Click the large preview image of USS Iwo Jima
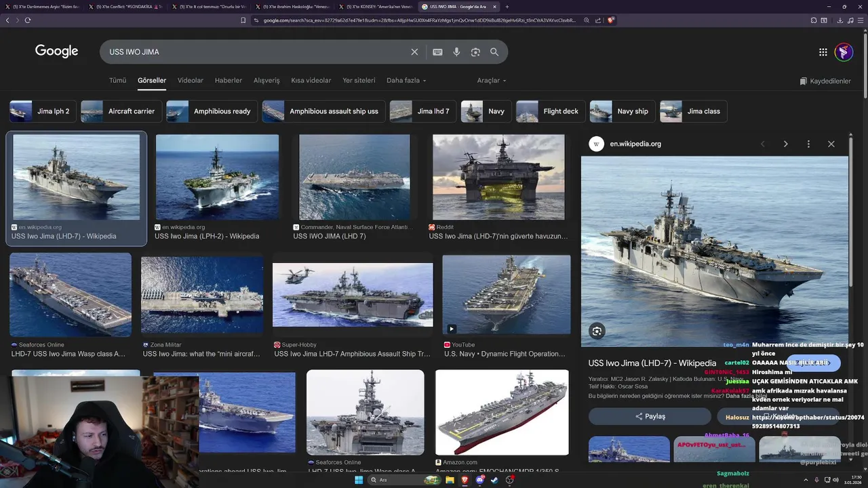 (715, 251)
